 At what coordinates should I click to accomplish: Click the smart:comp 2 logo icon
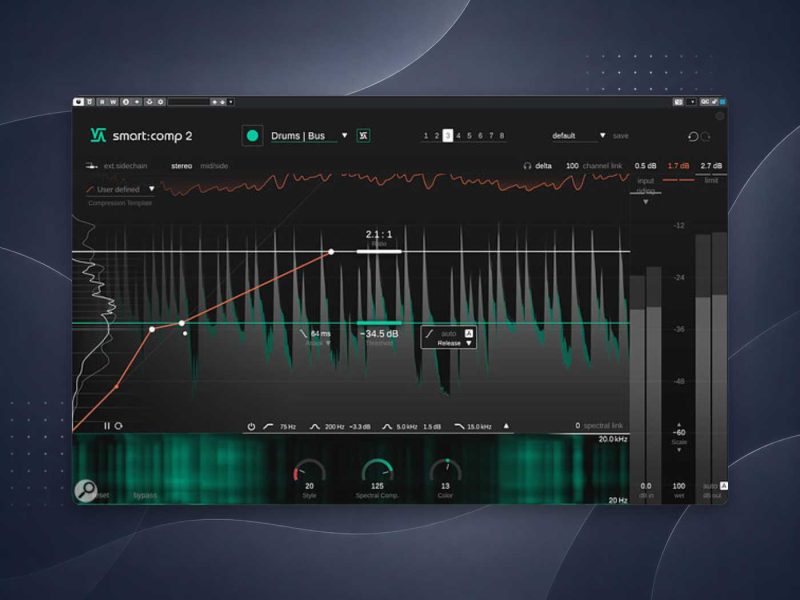pos(97,135)
